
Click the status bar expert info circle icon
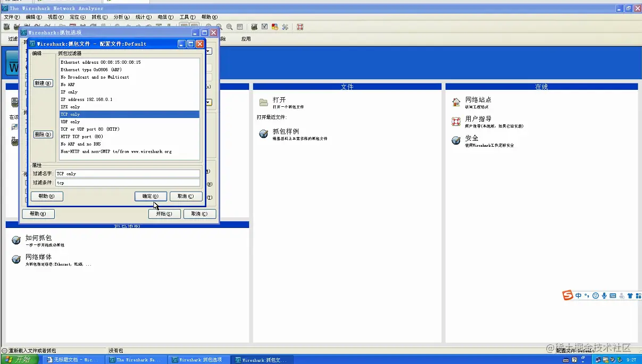pyautogui.click(x=5, y=351)
